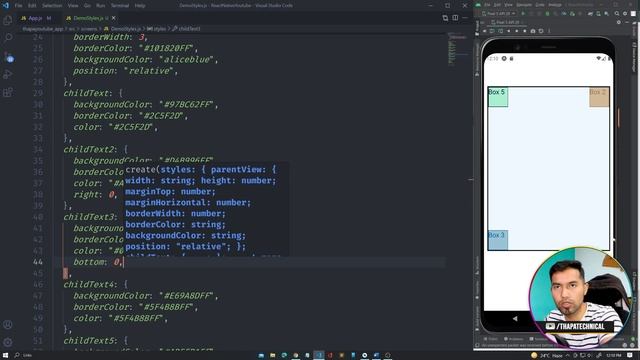Screen dimensions: 640x360
Task: Click Android Studio Run app icon
Action: point(523,13)
